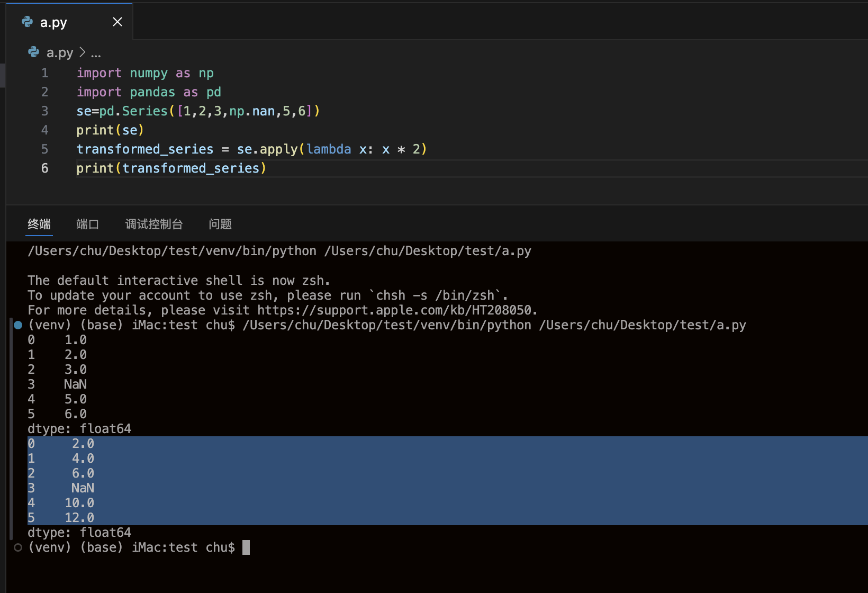This screenshot has height=593, width=868.
Task: Click the a.py path on first terminal line
Action: [x=428, y=251]
